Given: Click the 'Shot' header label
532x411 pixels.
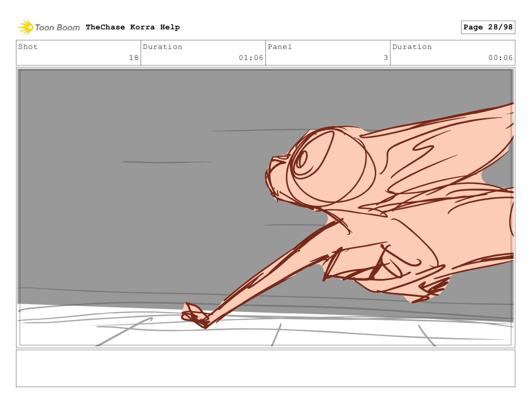Looking at the screenshot, I should click(x=28, y=47).
